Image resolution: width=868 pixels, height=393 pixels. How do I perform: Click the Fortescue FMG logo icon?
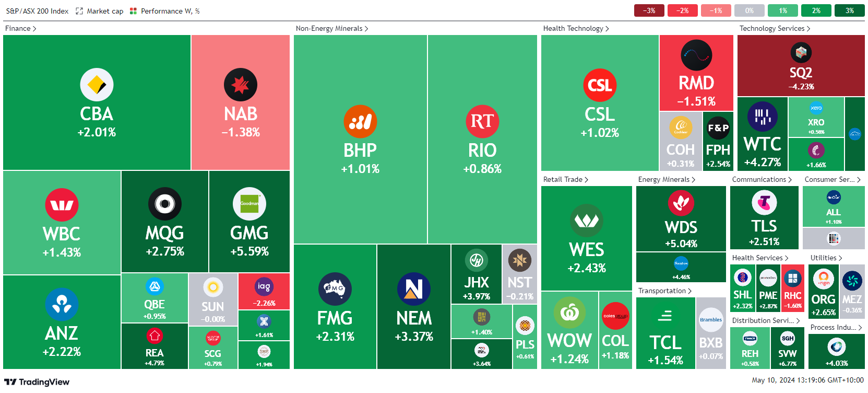[335, 289]
